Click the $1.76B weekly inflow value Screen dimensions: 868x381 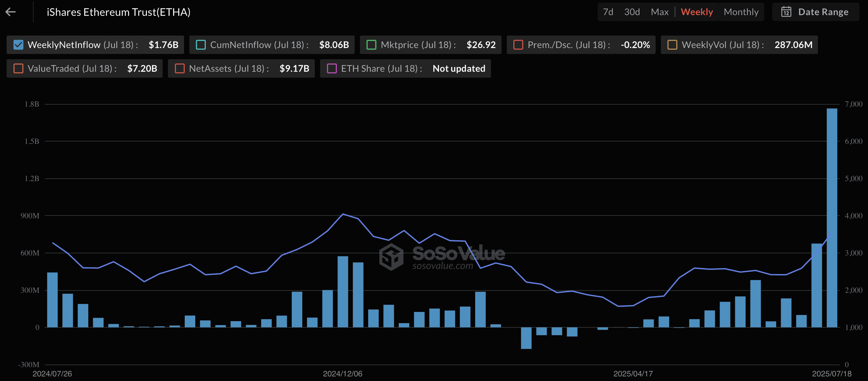[x=163, y=45]
